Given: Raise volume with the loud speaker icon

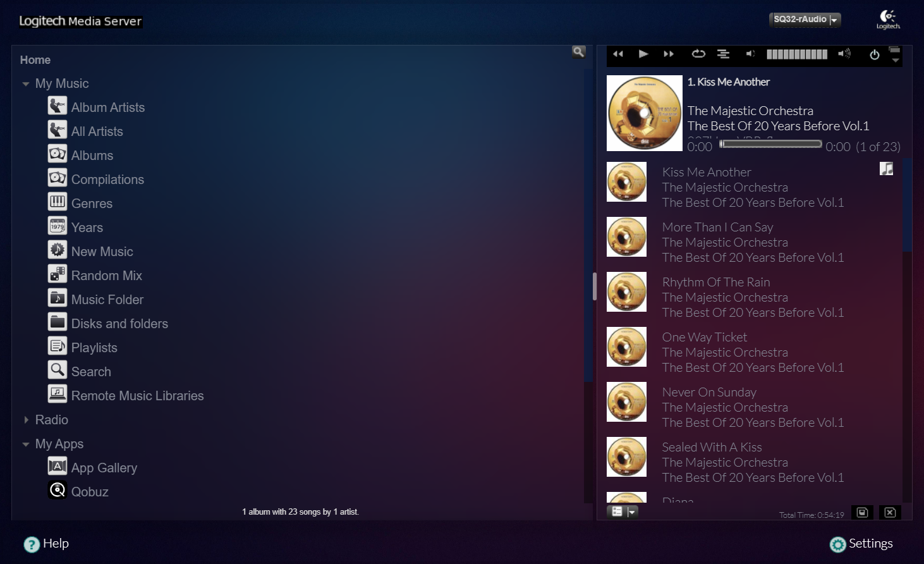Looking at the screenshot, I should tap(844, 54).
